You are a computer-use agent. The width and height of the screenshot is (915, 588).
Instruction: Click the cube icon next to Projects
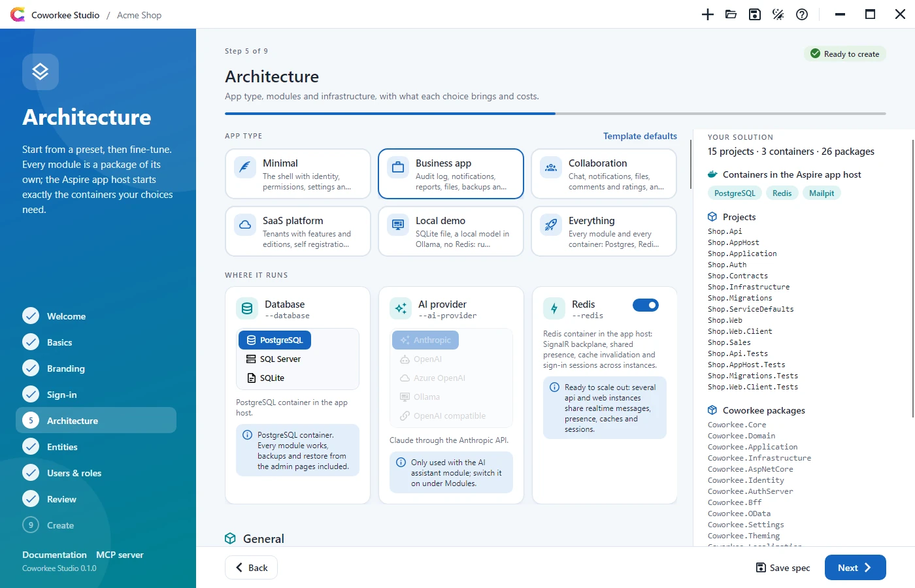click(712, 217)
